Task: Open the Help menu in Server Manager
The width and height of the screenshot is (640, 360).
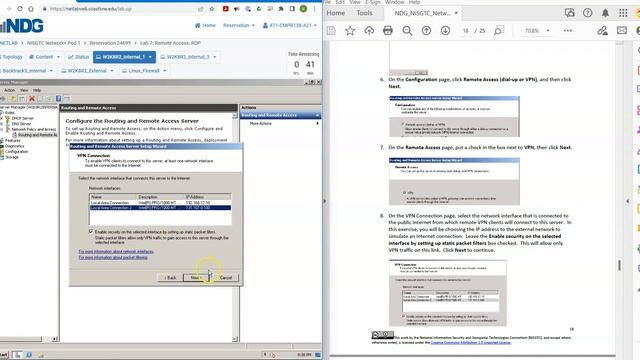Action: click(x=37, y=90)
